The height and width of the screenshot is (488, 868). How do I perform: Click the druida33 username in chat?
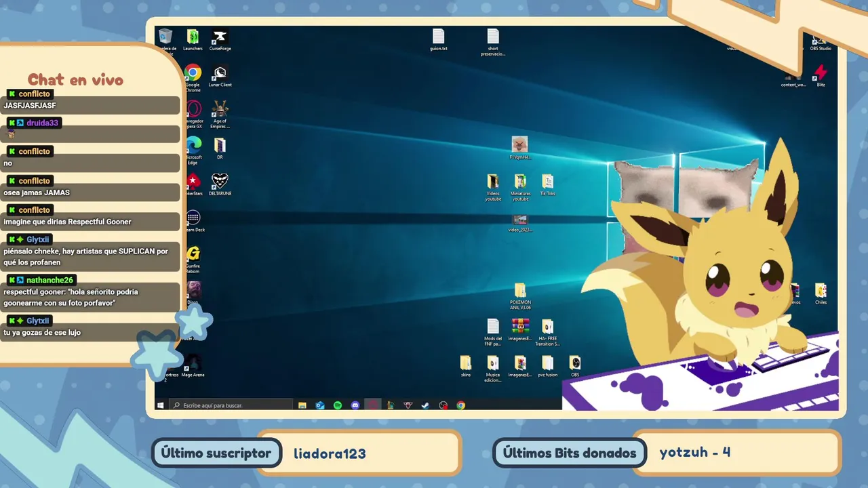(43, 123)
